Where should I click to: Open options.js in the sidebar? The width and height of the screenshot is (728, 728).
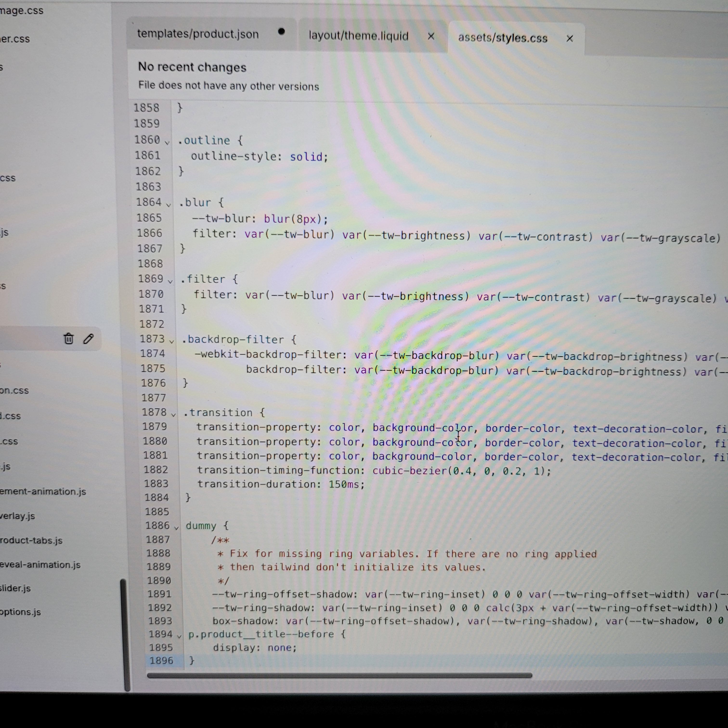coord(20,612)
